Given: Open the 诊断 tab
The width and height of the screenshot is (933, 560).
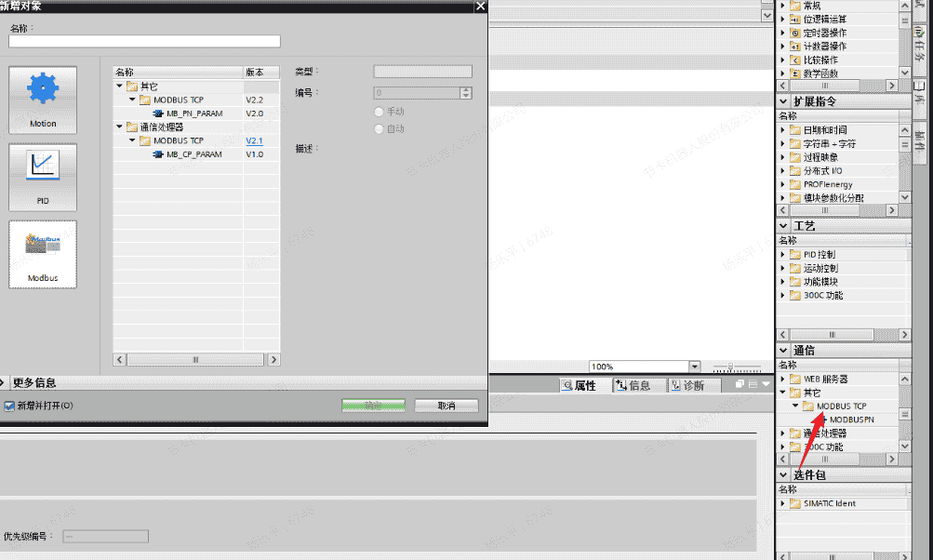Looking at the screenshot, I should pos(686,385).
